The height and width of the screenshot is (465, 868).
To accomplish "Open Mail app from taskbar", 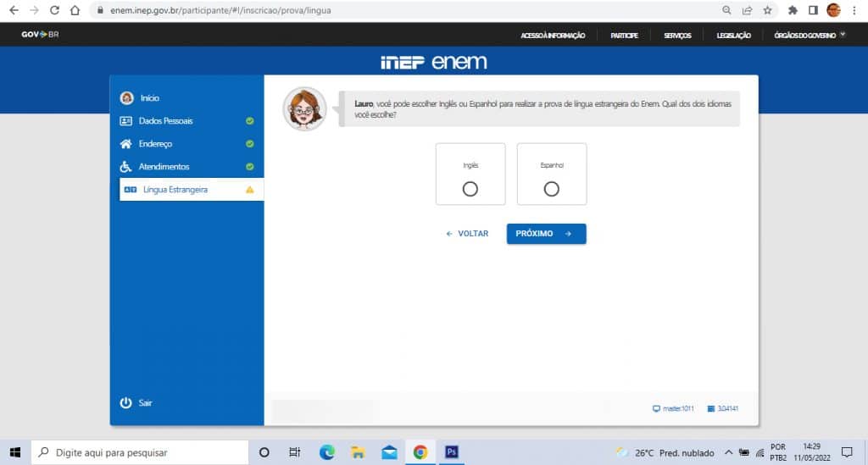I will (x=389, y=452).
